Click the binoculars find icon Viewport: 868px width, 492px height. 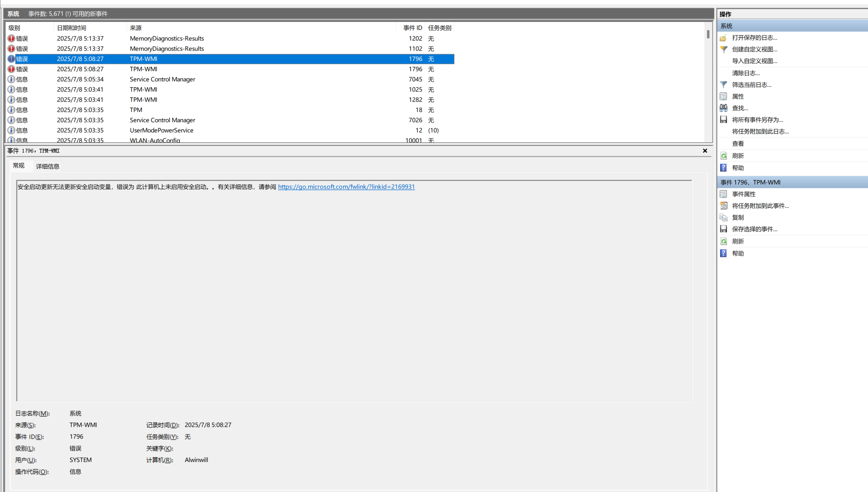point(723,108)
